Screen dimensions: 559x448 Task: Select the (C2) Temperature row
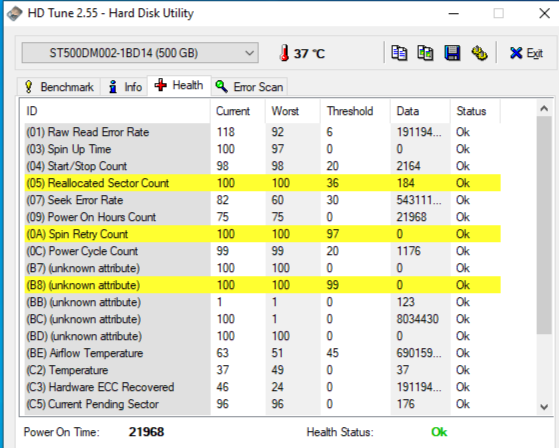(263, 370)
